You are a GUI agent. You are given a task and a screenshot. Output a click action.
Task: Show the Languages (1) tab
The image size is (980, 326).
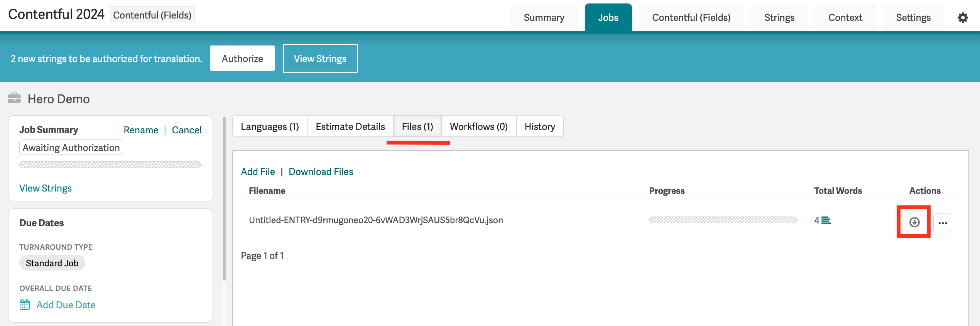(x=270, y=127)
